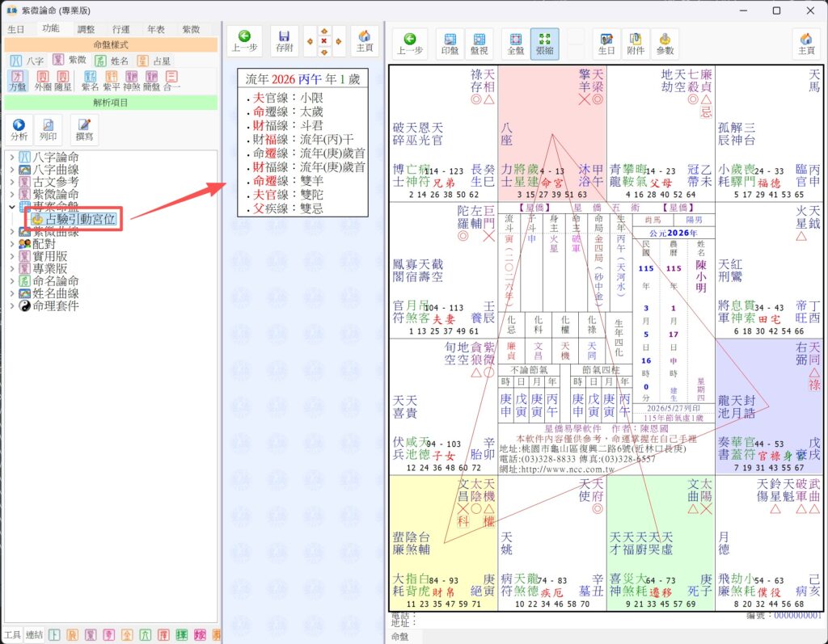Switch chart style to 外圈
828x644 pixels.
pos(43,81)
